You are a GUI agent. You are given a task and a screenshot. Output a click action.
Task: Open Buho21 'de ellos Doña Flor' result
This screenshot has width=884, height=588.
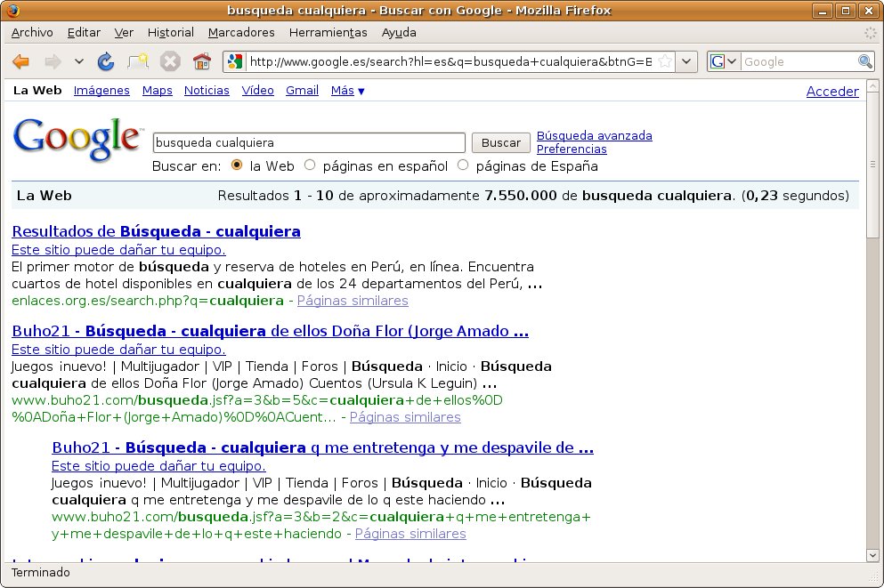[270, 331]
